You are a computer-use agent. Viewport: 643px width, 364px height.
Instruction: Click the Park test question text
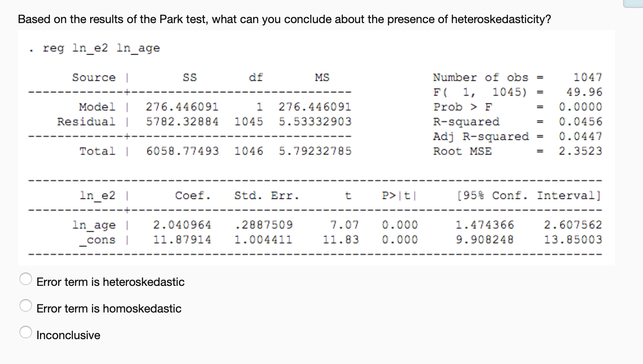point(284,19)
